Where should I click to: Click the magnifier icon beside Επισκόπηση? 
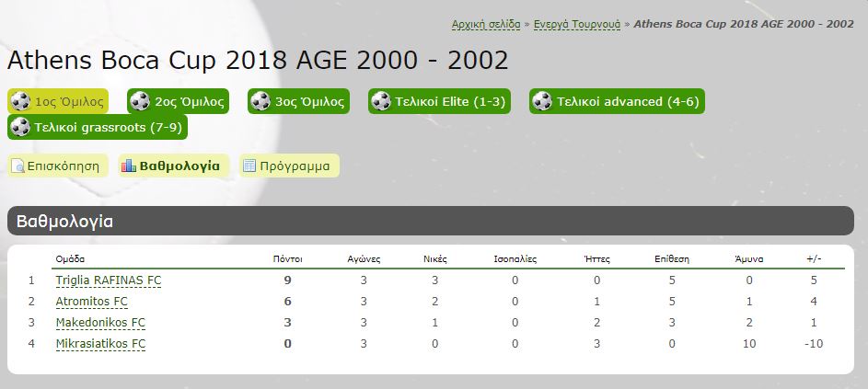pos(18,166)
